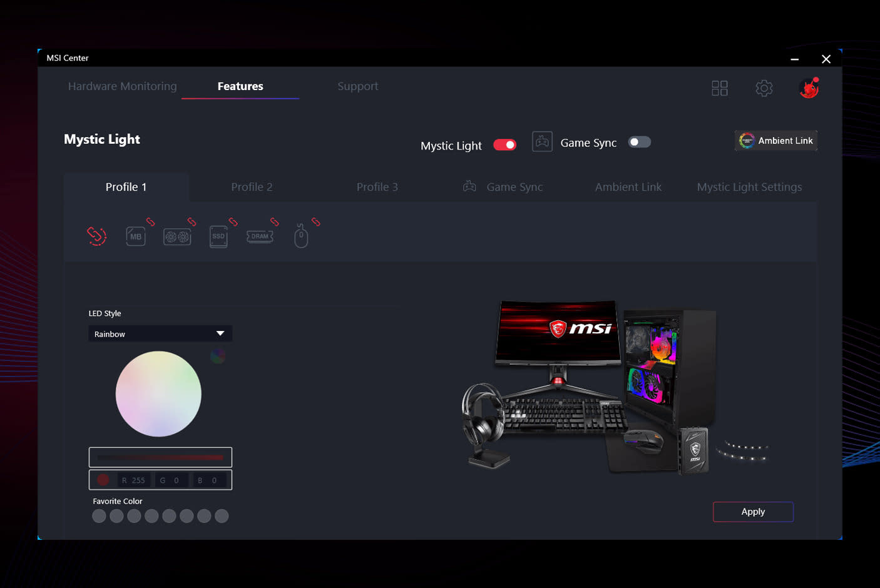Switch to the Profile 2 tab
This screenshot has height=588, width=880.
[252, 187]
